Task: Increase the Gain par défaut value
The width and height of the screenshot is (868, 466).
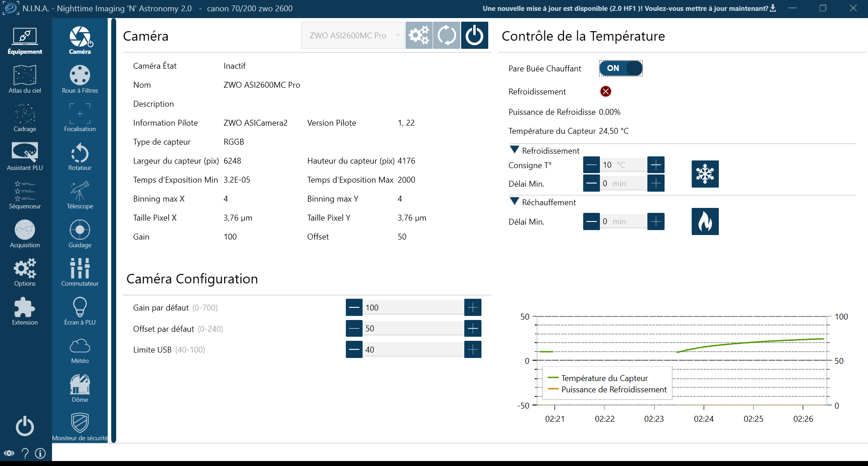Action: coord(472,307)
